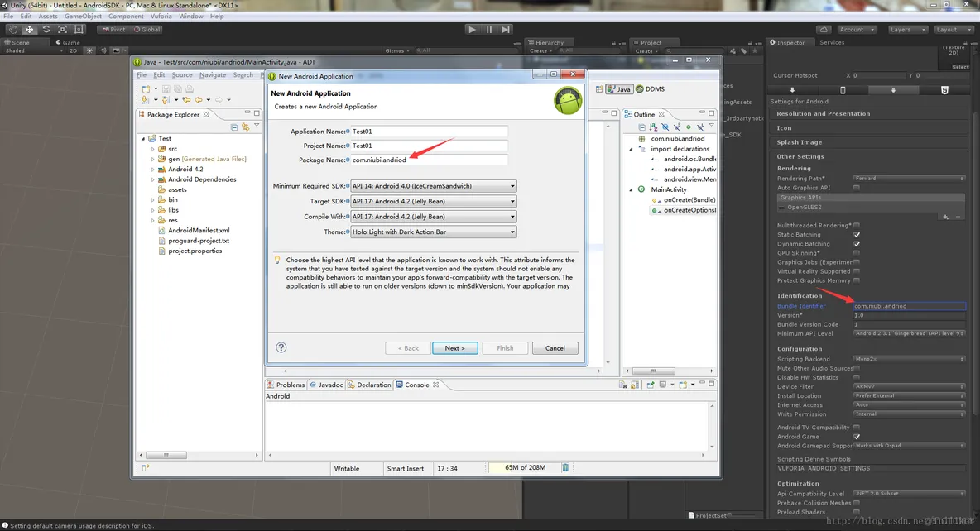Open Unity GameObject menu
This screenshot has width=980, height=531.
point(83,17)
